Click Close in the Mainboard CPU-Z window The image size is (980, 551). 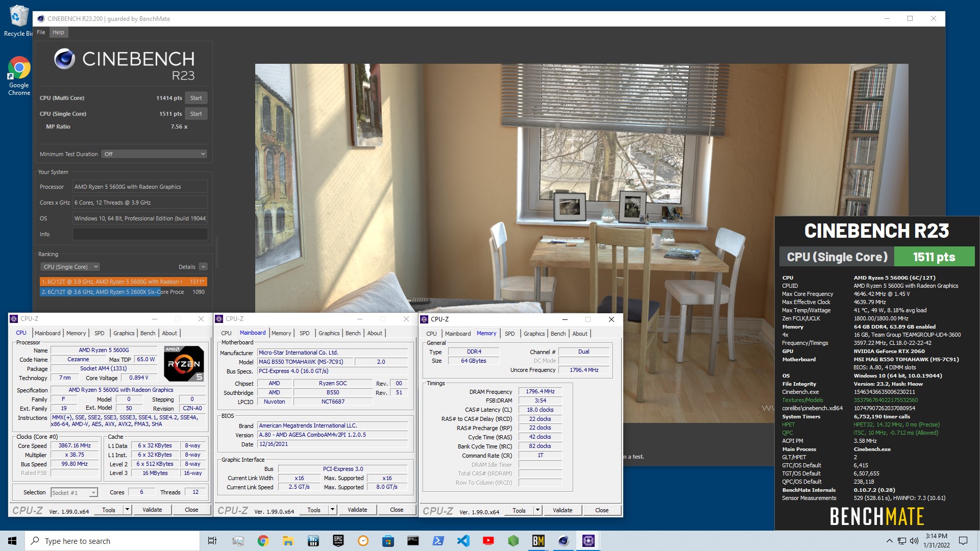[397, 510]
